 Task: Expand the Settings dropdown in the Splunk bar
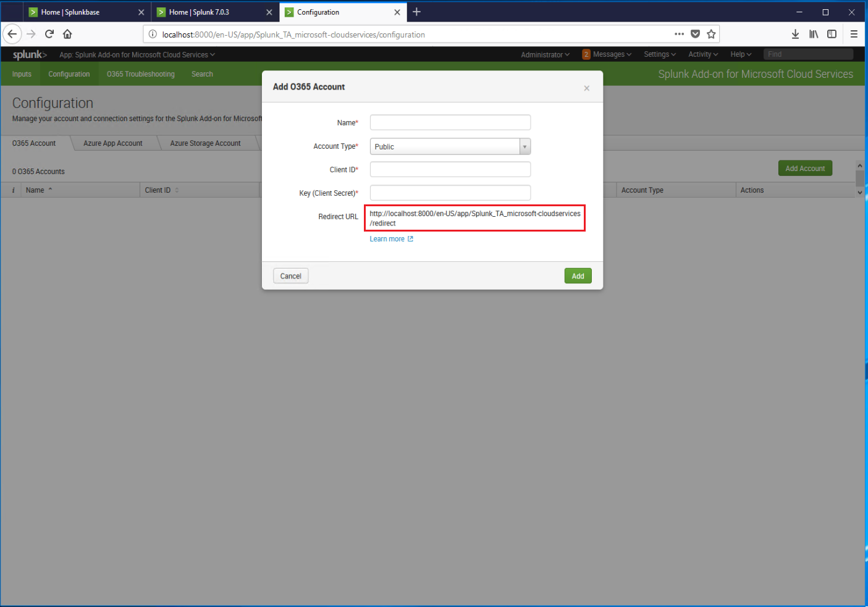point(659,54)
